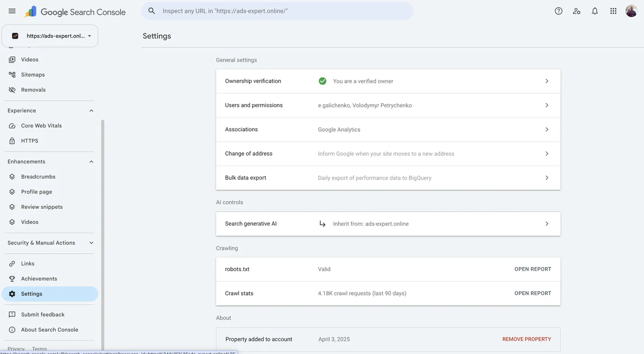Open Ownership verification row chevron

(x=546, y=81)
